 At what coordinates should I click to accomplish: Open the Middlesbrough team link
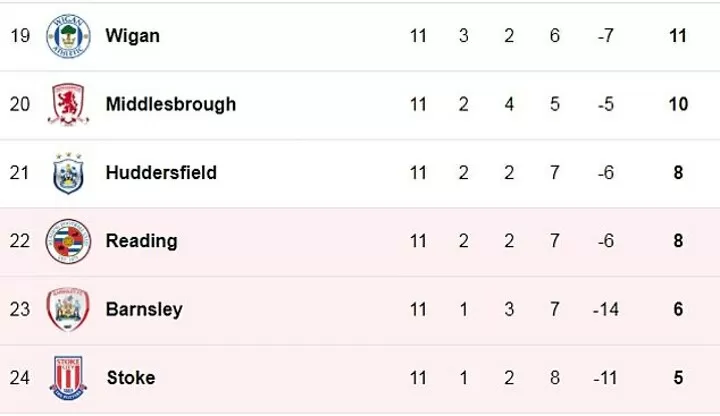(171, 104)
